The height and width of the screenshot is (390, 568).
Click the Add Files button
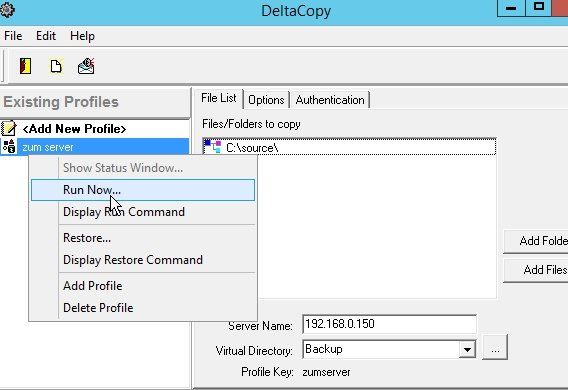(536, 270)
